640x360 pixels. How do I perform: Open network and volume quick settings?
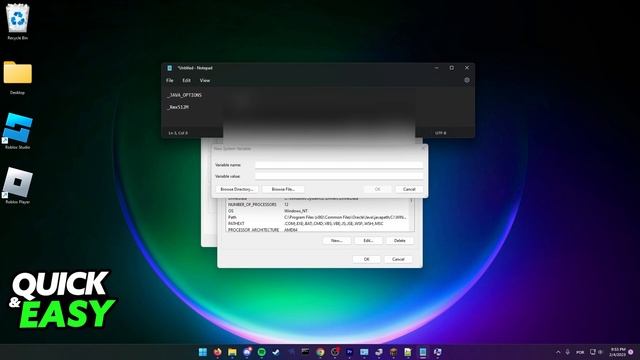coord(596,352)
